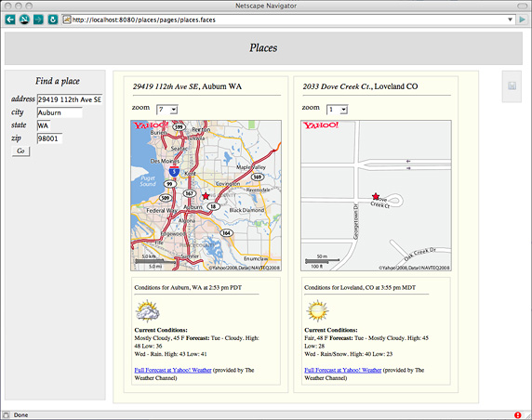The width and height of the screenshot is (532, 420).
Task: Click the browser Forward arrow button
Action: tap(38, 20)
